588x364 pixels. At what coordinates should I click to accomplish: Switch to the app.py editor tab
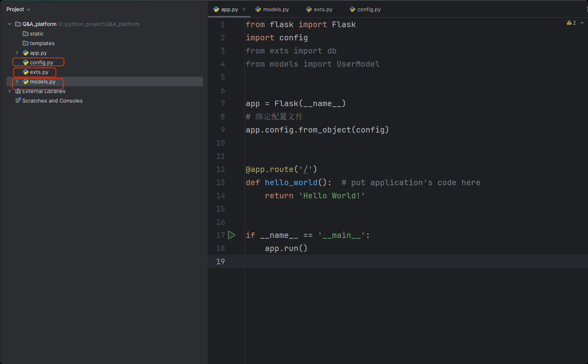click(229, 9)
